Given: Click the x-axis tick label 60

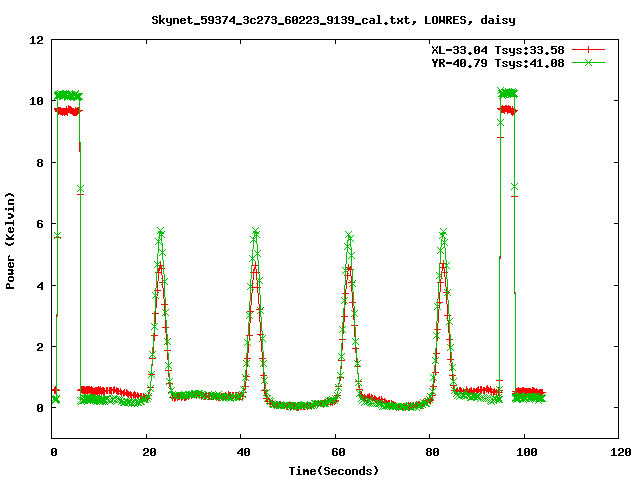Looking at the screenshot, I should coord(338,452).
